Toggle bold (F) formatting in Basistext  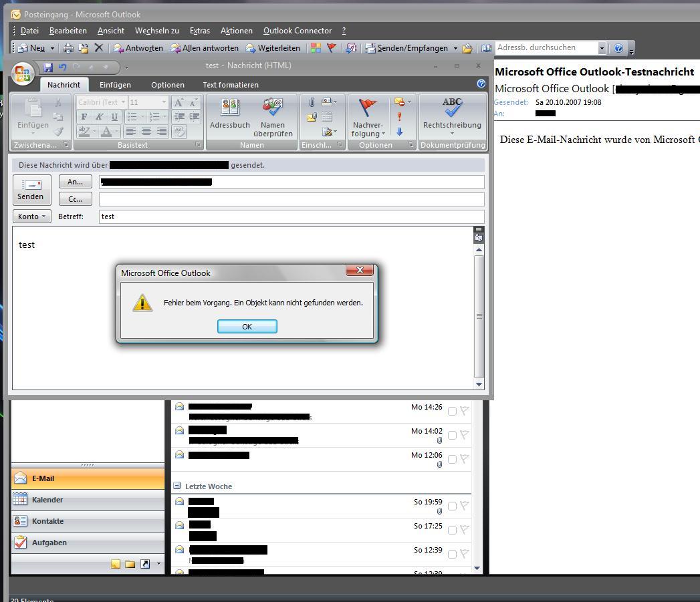click(84, 117)
